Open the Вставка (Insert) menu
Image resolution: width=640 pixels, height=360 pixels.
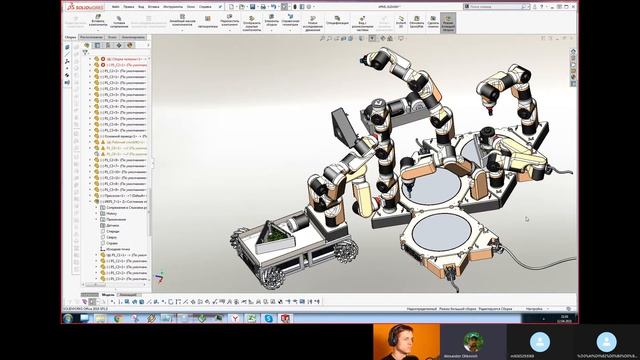pos(153,7)
